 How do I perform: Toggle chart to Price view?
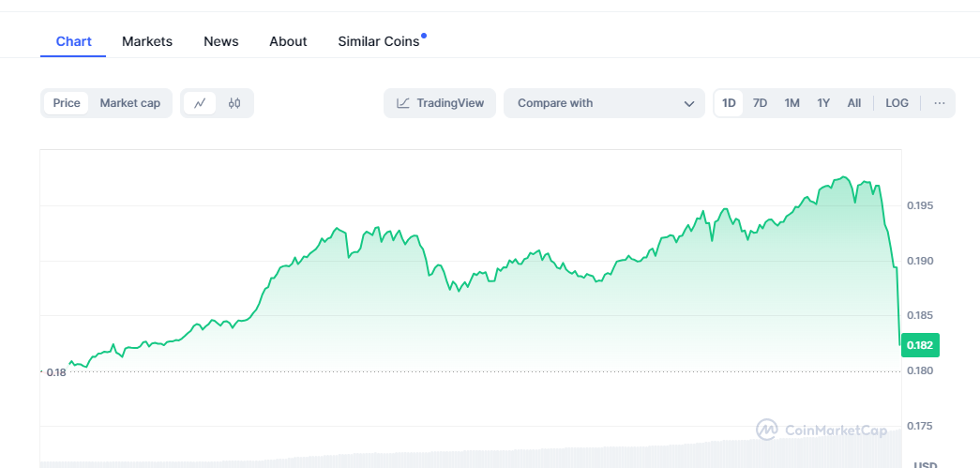(67, 103)
